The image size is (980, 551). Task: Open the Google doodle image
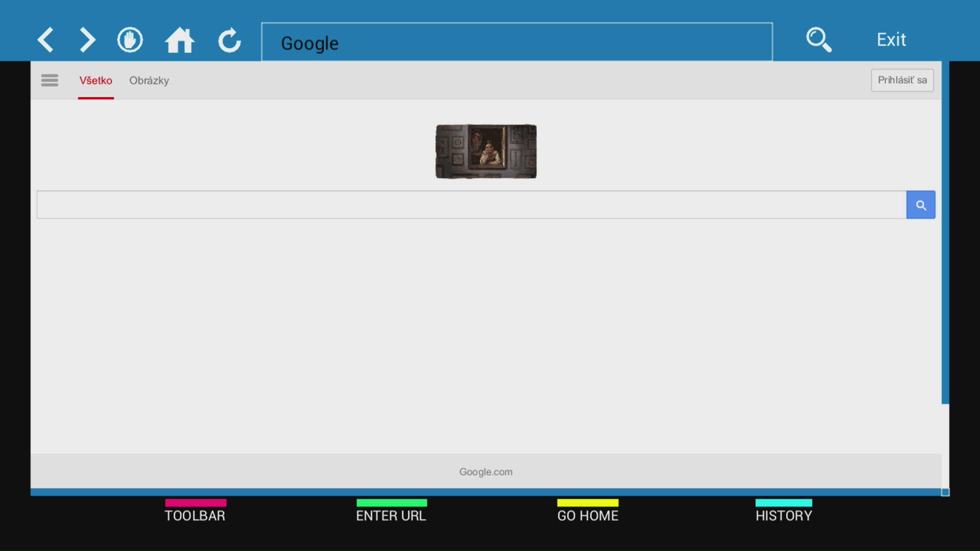[x=486, y=152]
